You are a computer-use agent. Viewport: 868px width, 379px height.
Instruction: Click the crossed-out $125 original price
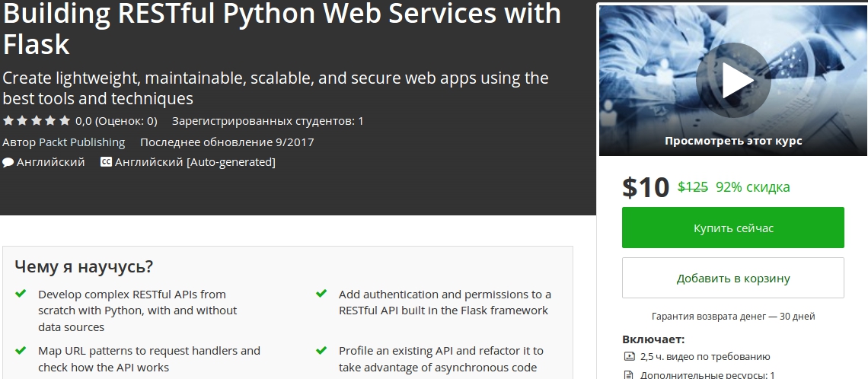[x=693, y=187]
